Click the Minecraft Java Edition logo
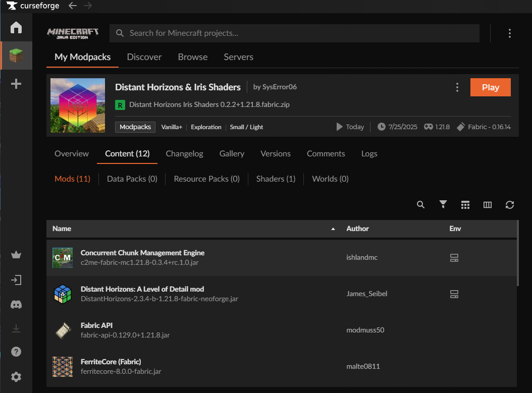 point(73,33)
